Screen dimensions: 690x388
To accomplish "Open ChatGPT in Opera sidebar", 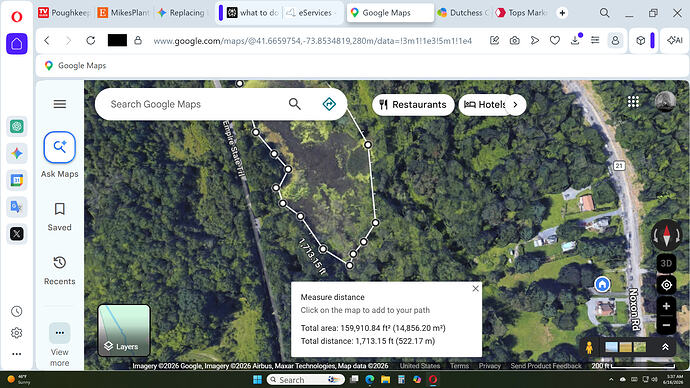I will (x=17, y=126).
